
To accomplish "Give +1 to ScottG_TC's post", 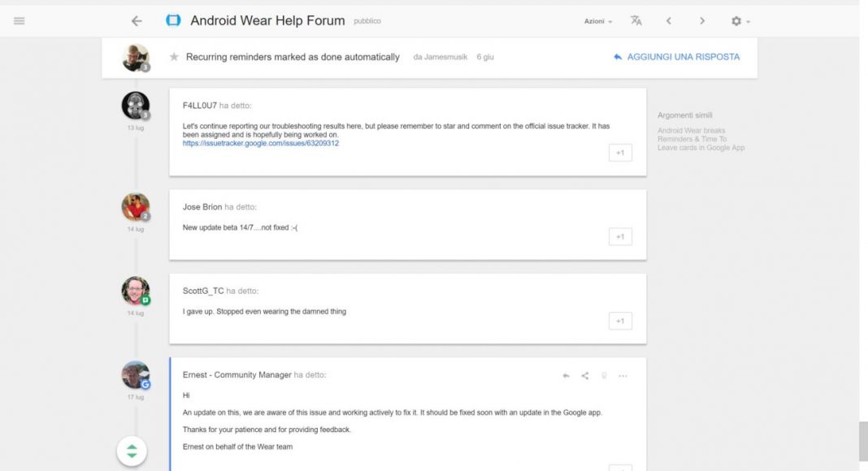I will (620, 322).
